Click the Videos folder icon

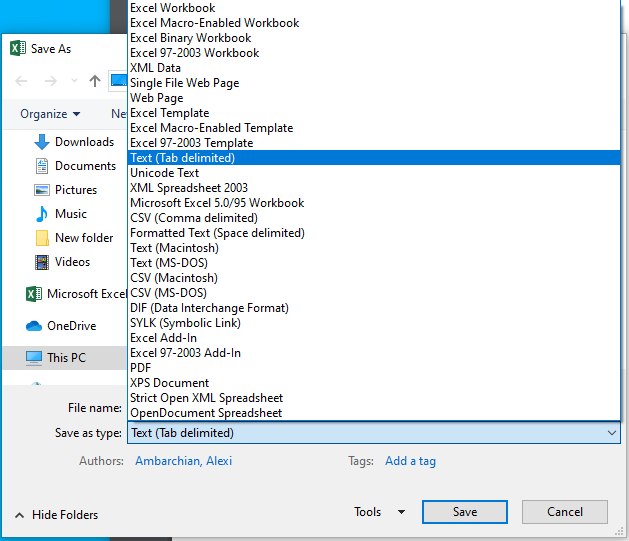pyautogui.click(x=42, y=262)
